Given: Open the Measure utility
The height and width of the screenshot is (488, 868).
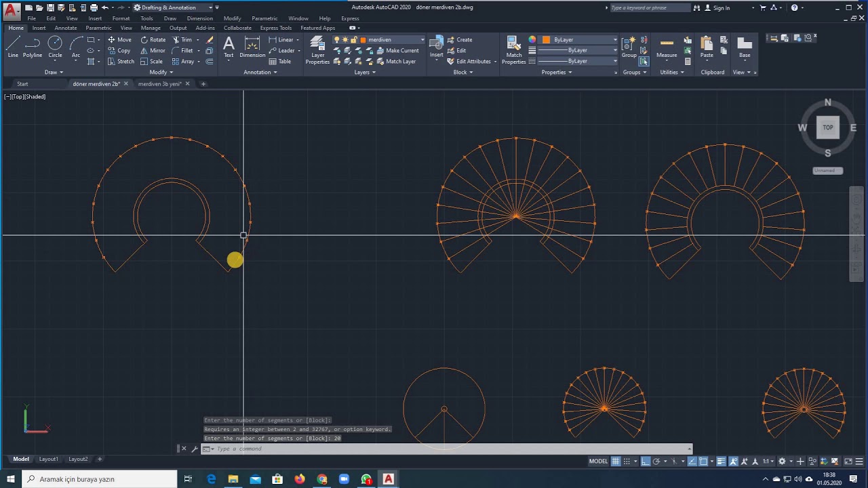Looking at the screenshot, I should click(667, 47).
